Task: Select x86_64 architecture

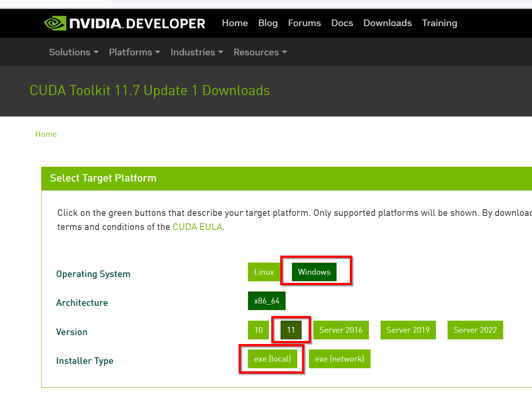Action: click(x=267, y=301)
